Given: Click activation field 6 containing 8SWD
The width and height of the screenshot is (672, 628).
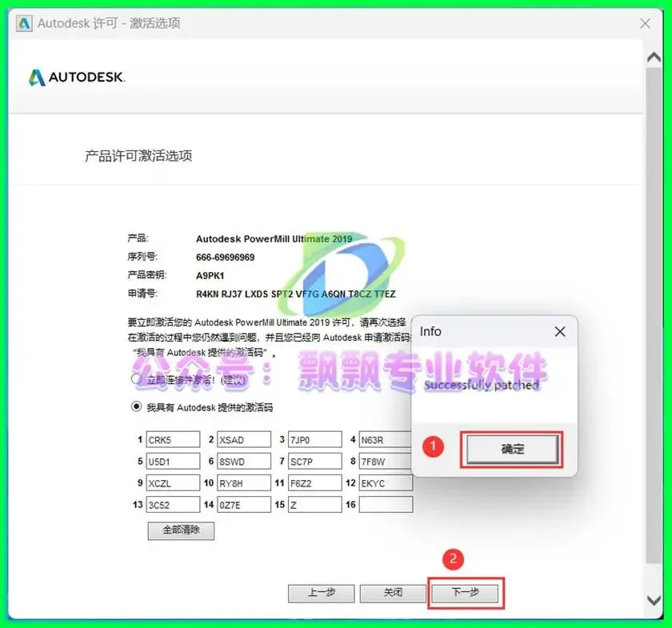Looking at the screenshot, I should (244, 462).
